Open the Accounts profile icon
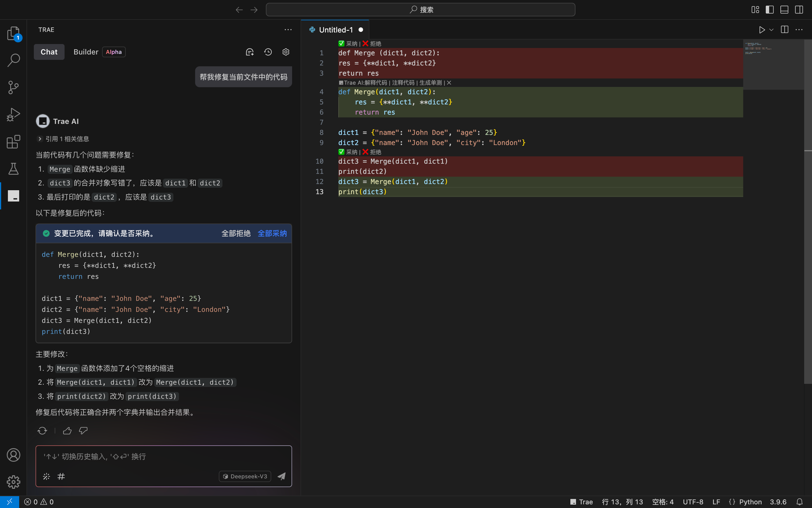 coord(14,455)
